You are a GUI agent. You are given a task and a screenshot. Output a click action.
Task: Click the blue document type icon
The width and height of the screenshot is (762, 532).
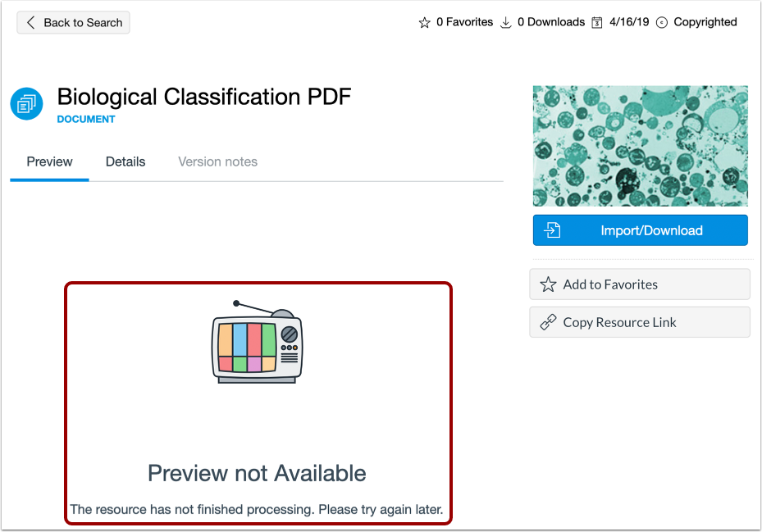click(x=25, y=104)
